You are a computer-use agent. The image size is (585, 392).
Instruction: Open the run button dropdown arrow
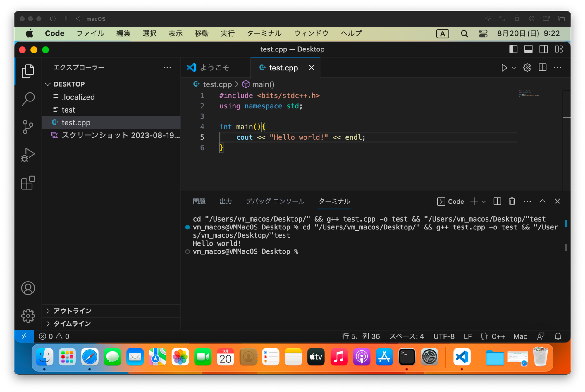514,68
